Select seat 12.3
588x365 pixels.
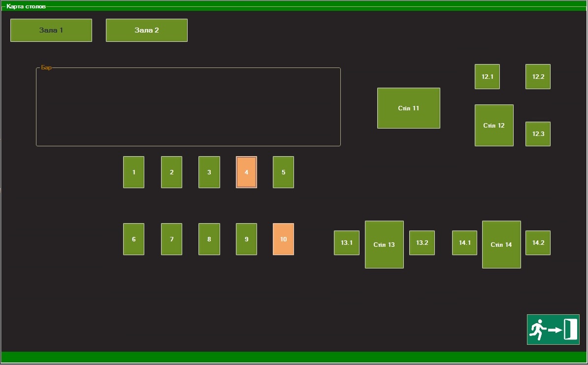coord(538,134)
